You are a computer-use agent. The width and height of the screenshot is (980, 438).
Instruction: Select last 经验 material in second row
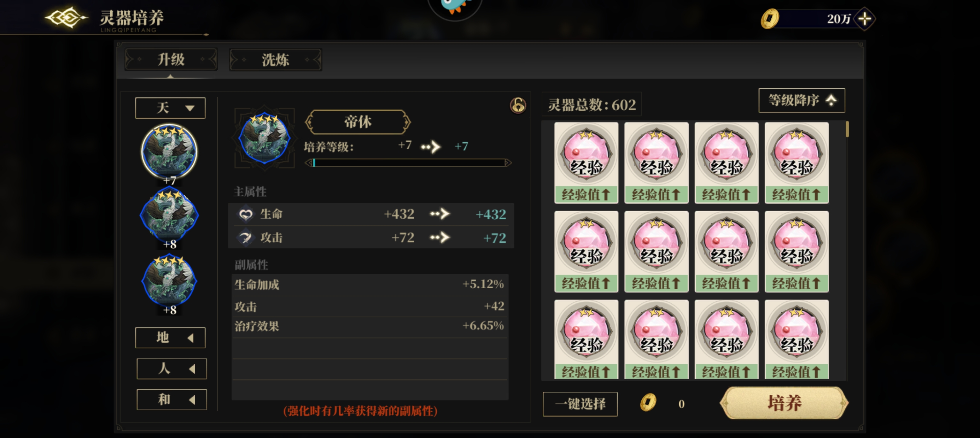pos(796,251)
